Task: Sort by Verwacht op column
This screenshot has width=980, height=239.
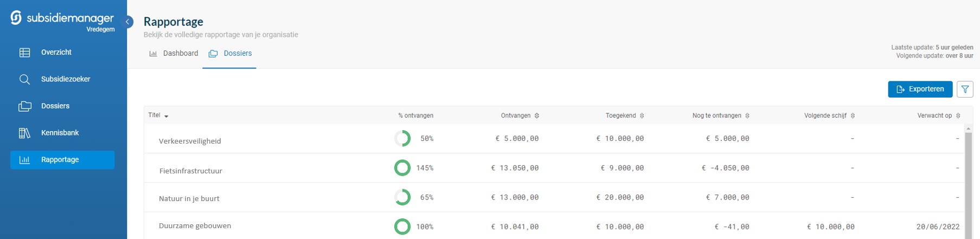Action: pyautogui.click(x=958, y=116)
